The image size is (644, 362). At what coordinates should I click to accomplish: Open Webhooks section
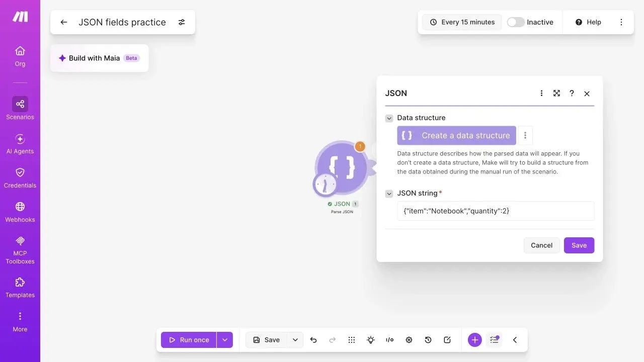pos(20,212)
